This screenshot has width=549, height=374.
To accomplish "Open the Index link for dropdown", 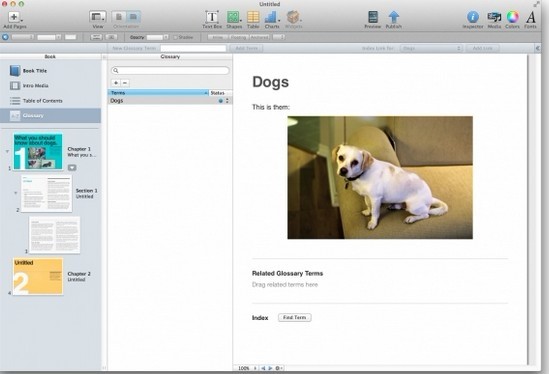I will pos(431,48).
